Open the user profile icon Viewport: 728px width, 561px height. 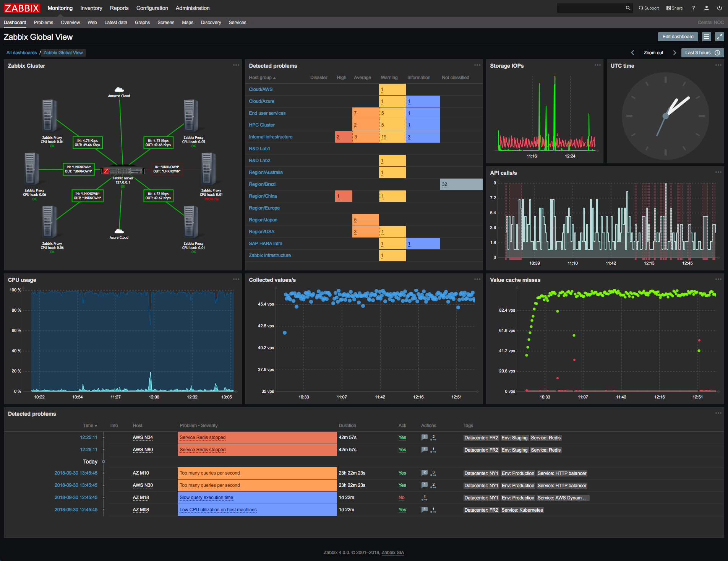pos(707,8)
